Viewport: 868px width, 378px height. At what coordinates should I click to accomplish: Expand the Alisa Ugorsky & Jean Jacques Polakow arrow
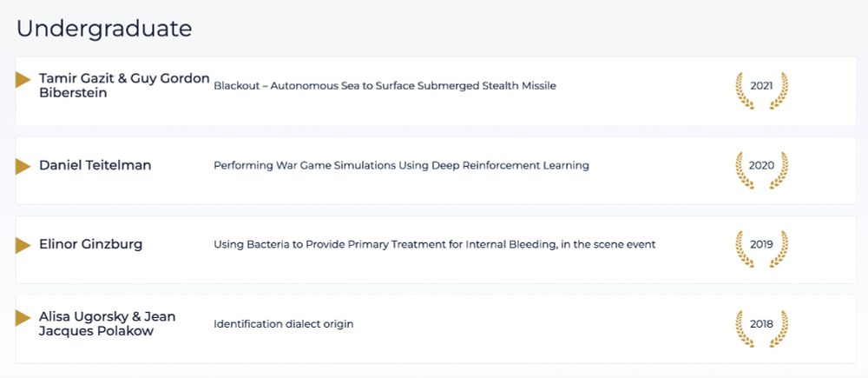[23, 318]
